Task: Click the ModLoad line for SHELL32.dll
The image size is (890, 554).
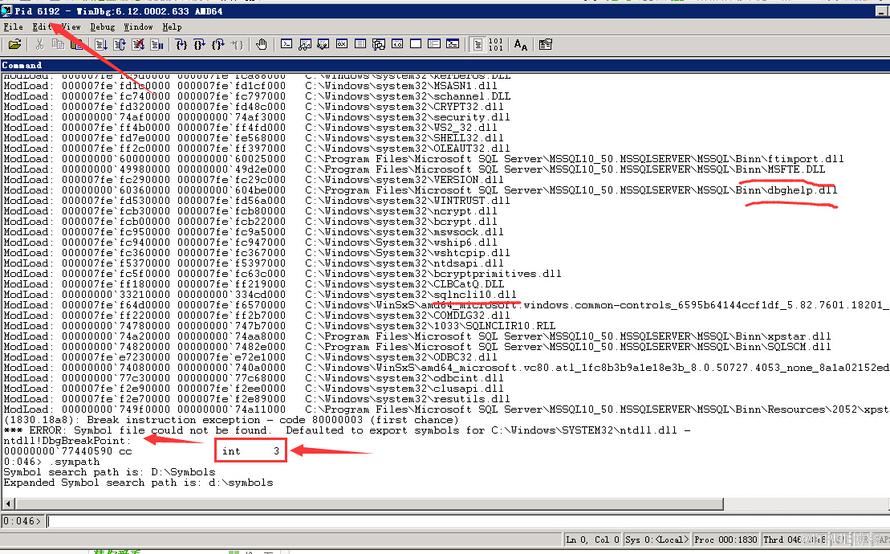Action: 253,138
